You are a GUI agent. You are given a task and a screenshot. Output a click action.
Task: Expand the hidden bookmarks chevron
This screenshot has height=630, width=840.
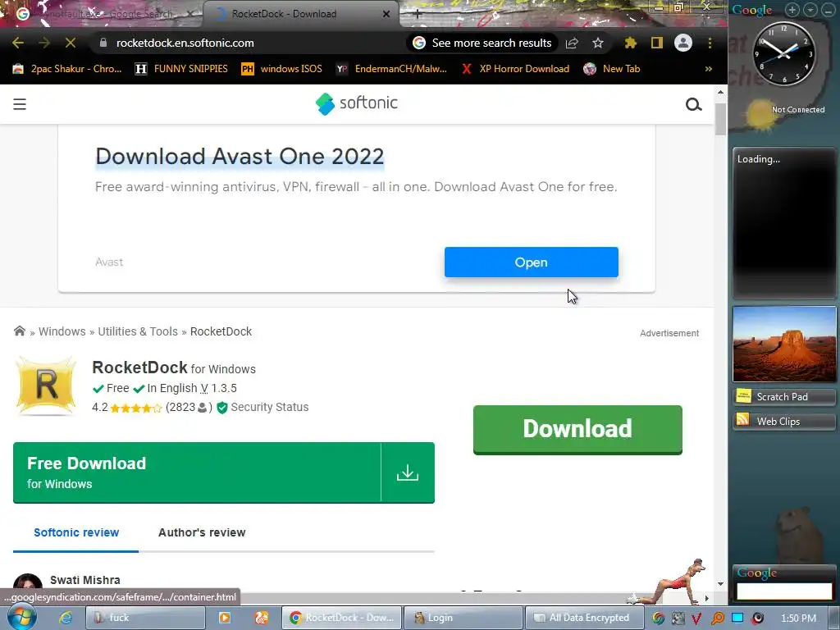click(x=708, y=69)
